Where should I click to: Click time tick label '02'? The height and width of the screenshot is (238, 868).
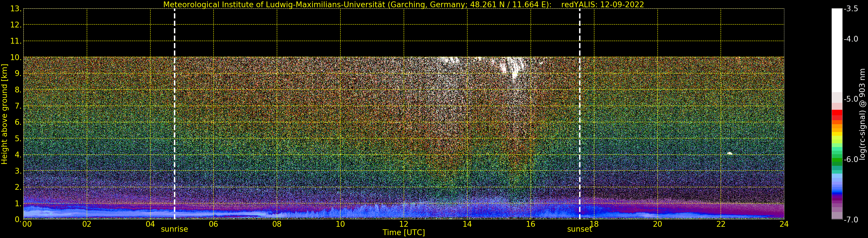pos(87,224)
